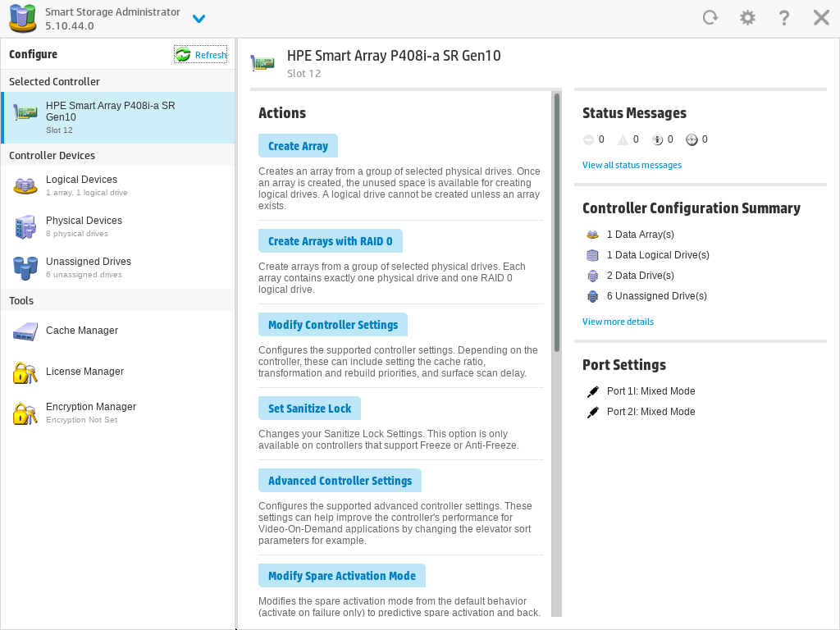Select the HPE Smart Array P408i-a controller
Image resolution: width=840 pixels, height=630 pixels.
111,116
